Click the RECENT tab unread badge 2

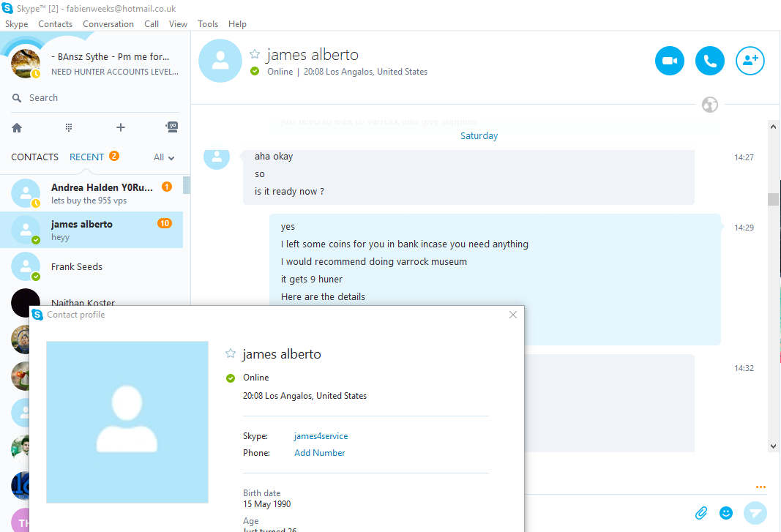(114, 156)
